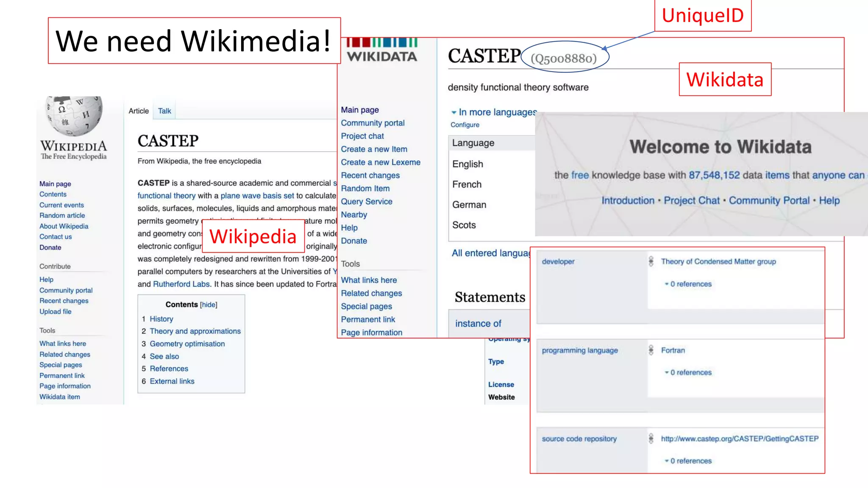The height and width of the screenshot is (488, 868).
Task: Hide the Wikipedia Contents box
Action: (x=209, y=305)
